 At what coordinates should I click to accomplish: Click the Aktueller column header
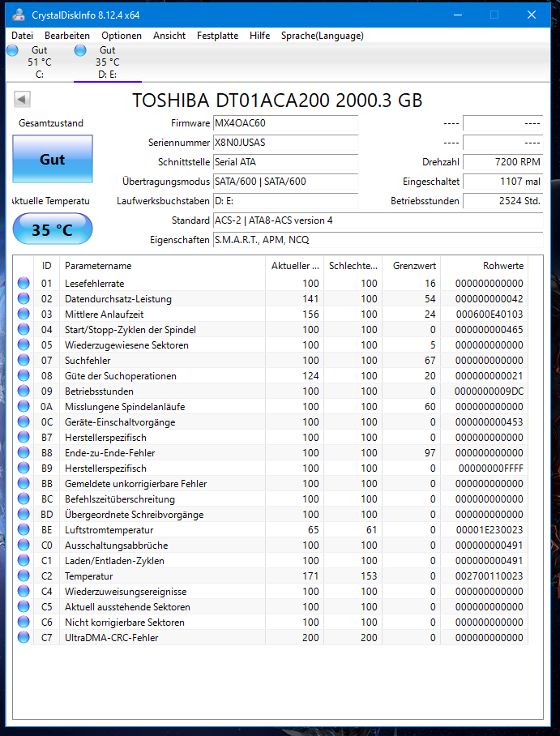pyautogui.click(x=295, y=266)
